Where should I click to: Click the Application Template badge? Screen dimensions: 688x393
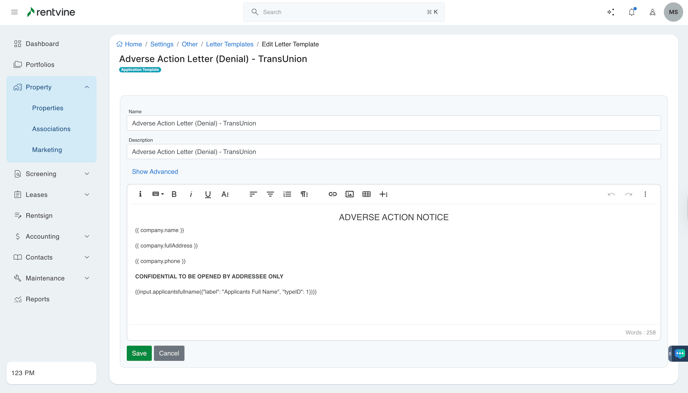(140, 70)
